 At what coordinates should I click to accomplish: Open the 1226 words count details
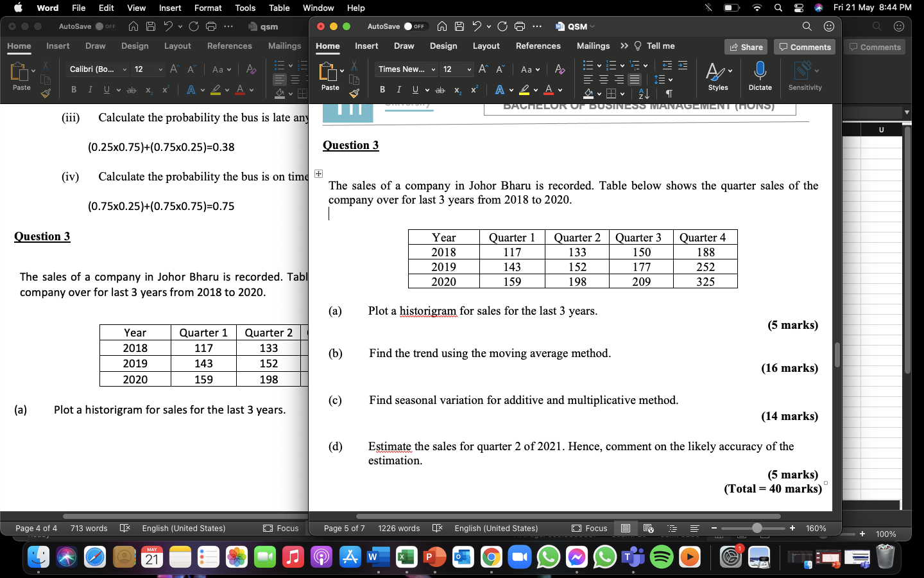pos(400,529)
